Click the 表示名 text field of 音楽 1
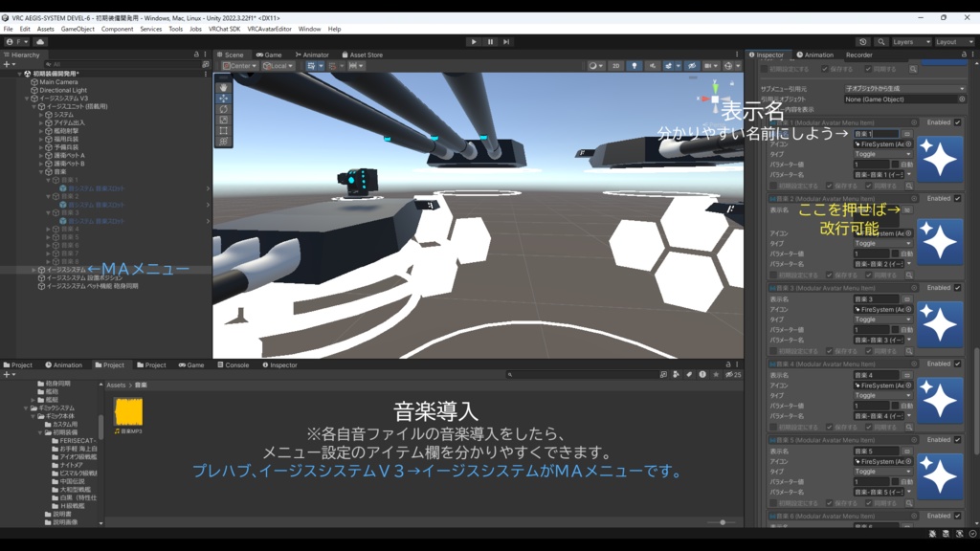The width and height of the screenshot is (980, 551). pos(878,134)
